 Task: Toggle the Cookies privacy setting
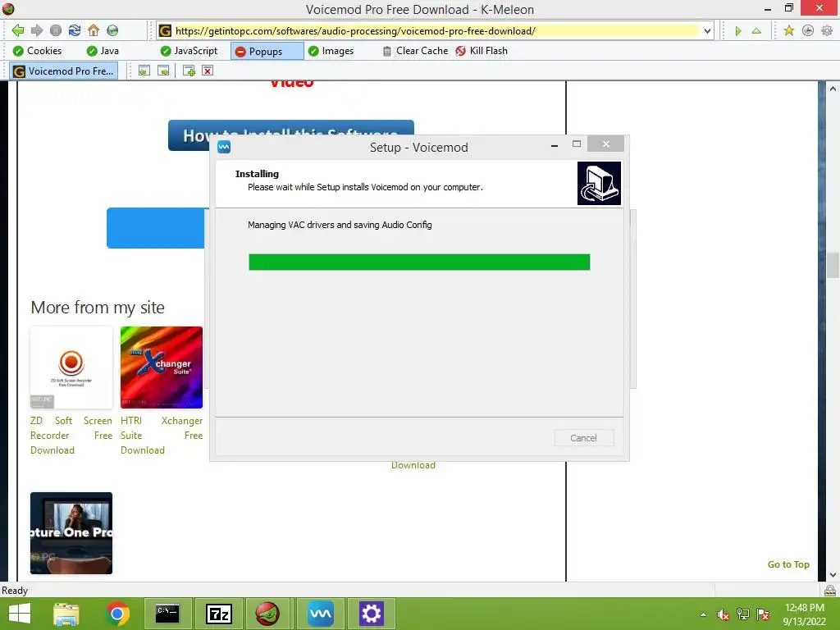coord(37,51)
